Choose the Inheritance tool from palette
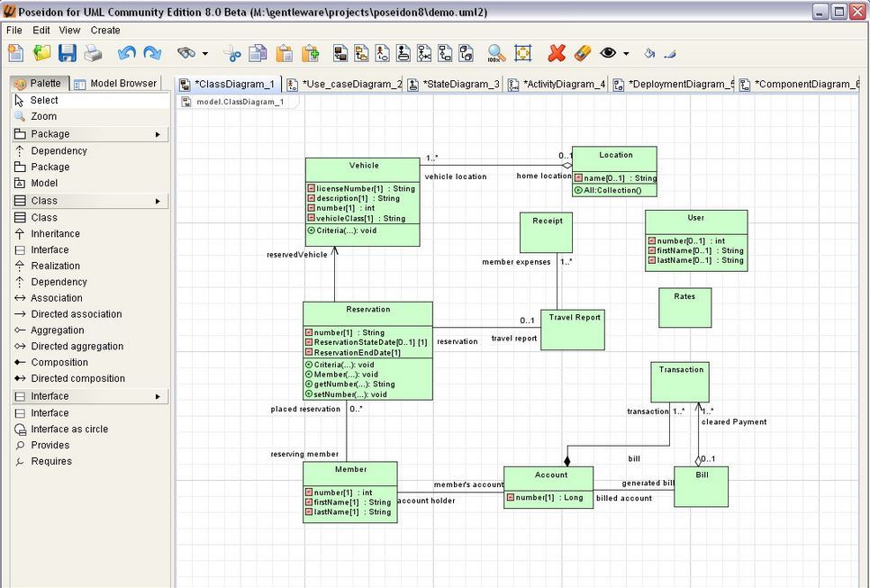870x588 pixels. pos(55,233)
